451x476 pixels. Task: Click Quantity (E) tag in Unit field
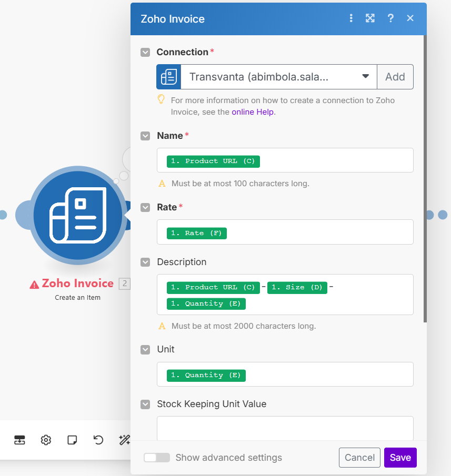click(206, 376)
